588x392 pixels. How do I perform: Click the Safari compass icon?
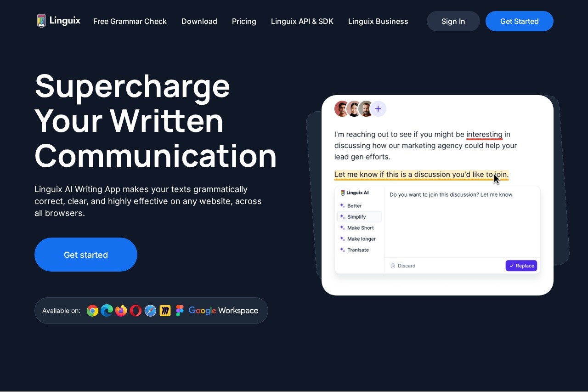click(151, 311)
